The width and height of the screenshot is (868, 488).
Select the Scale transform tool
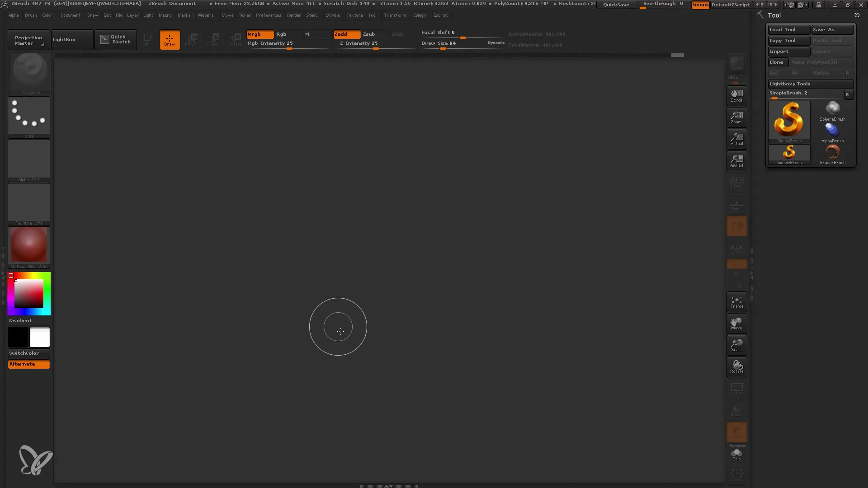(737, 345)
